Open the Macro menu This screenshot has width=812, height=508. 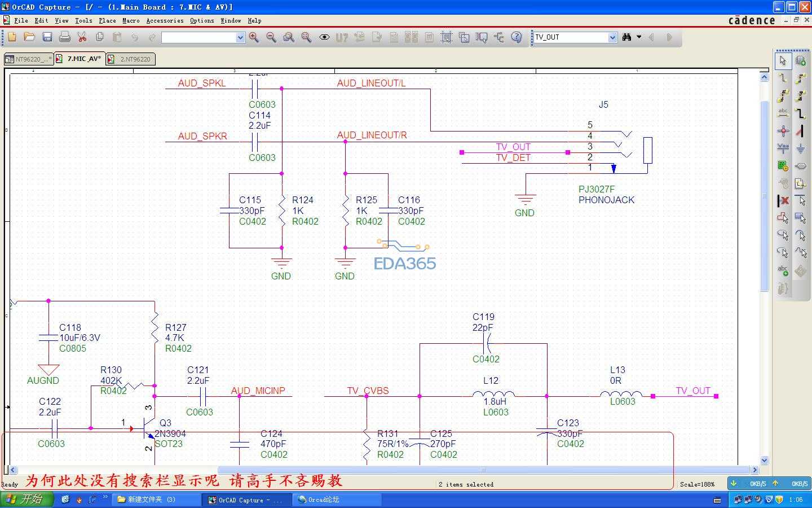(131, 20)
